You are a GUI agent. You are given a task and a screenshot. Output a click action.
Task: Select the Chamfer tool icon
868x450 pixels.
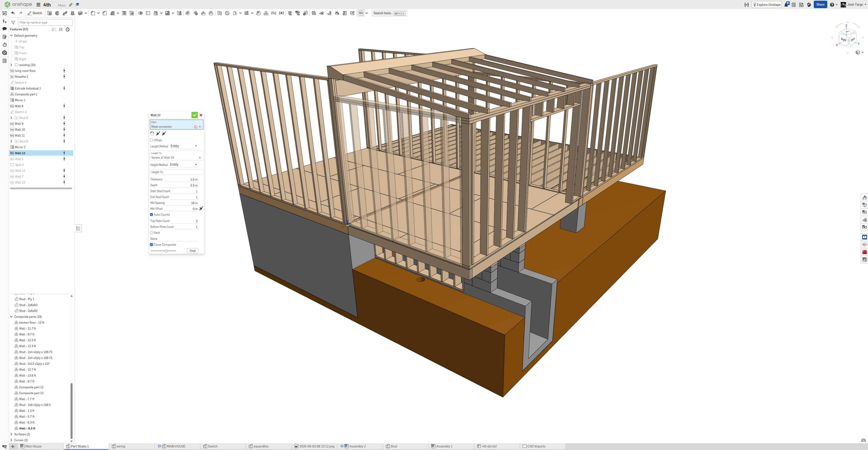(x=105, y=13)
